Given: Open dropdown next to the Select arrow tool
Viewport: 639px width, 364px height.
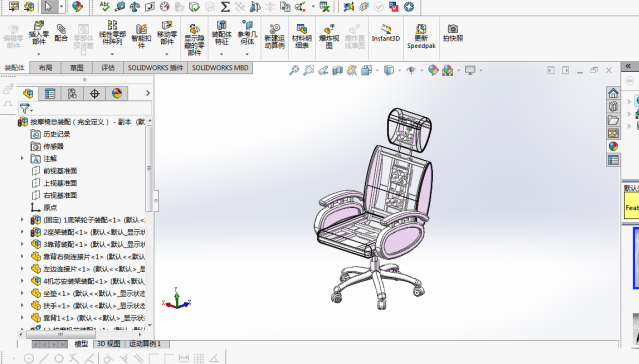Looking at the screenshot, I should (62, 7).
